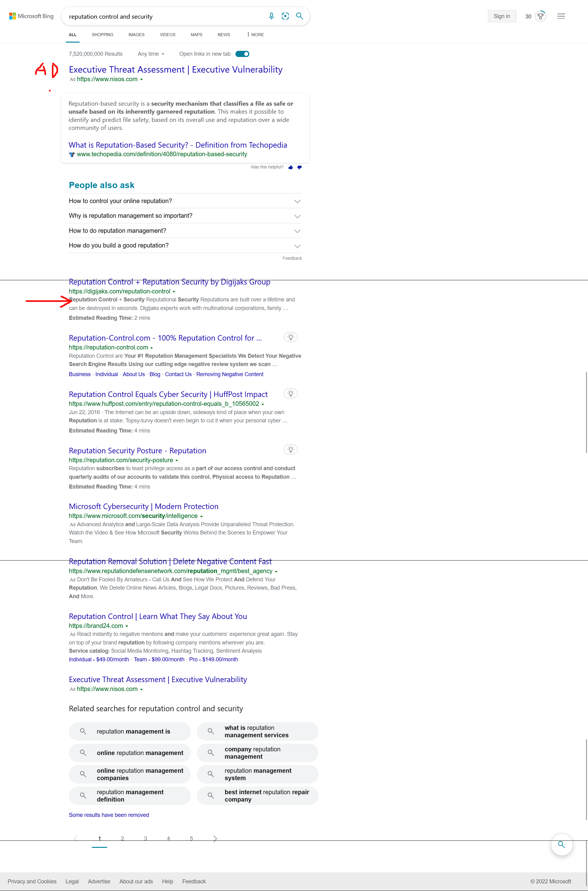The width and height of the screenshot is (588, 891).
Task: Click the search query input field
Action: click(165, 17)
